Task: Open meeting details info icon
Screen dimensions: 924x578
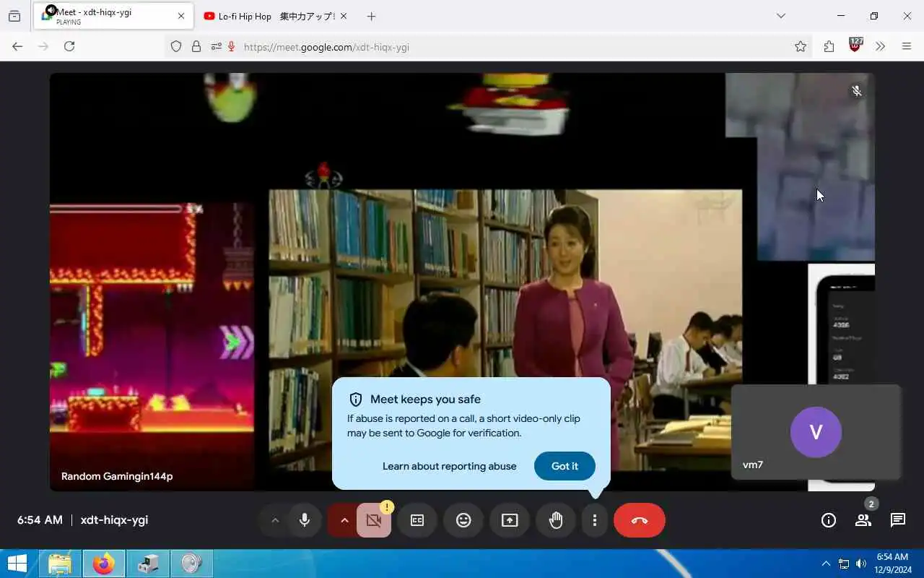Action: [829, 520]
